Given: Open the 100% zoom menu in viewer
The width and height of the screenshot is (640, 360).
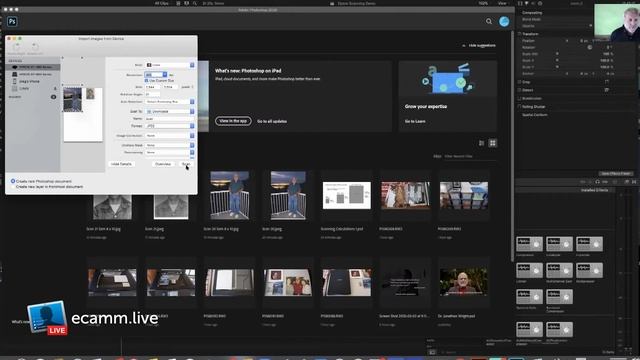Looking at the screenshot, I should [x=484, y=3].
